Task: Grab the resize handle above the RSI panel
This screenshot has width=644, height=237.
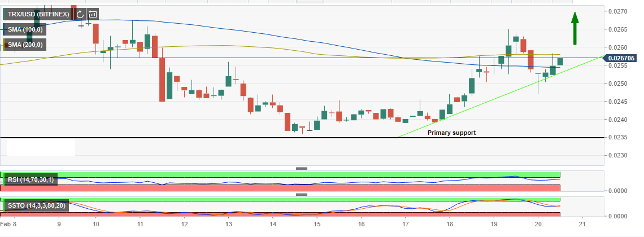Action: coord(301,168)
